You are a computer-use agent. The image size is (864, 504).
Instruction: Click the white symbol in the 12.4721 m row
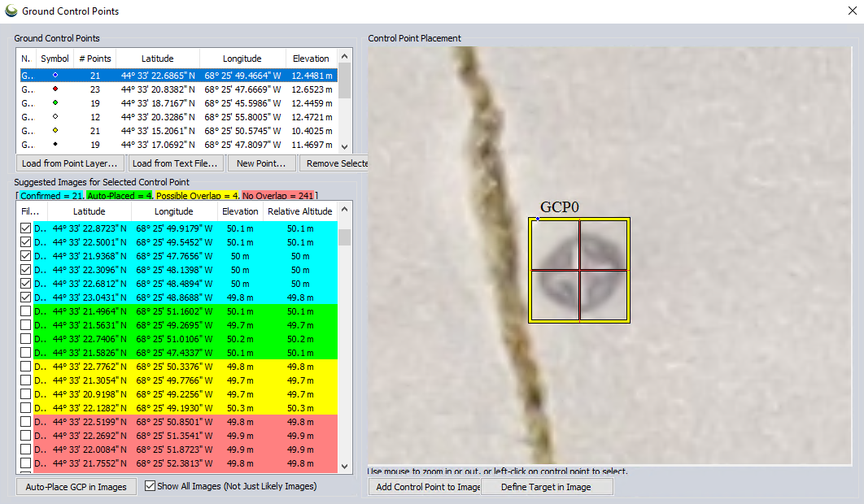pos(55,116)
